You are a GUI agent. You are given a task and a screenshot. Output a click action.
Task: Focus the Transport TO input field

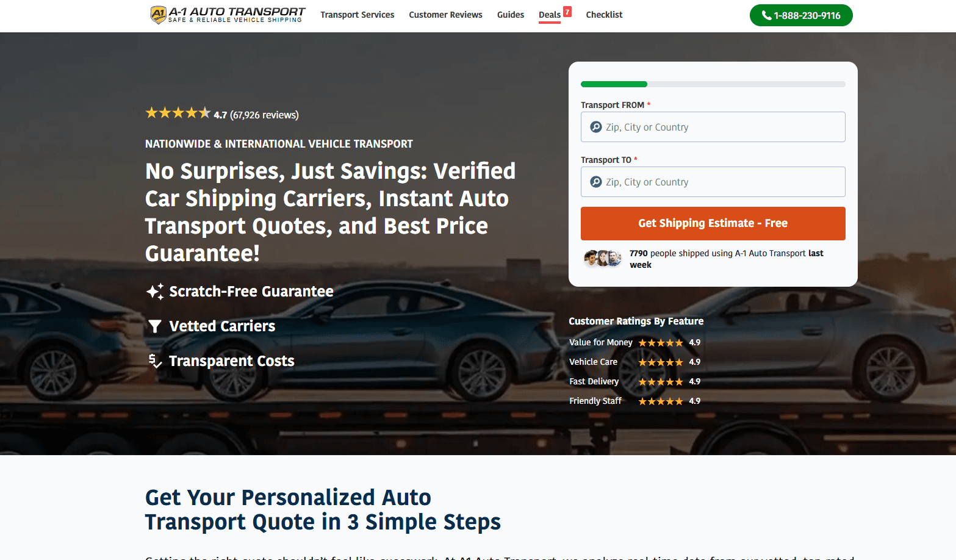[x=713, y=182]
